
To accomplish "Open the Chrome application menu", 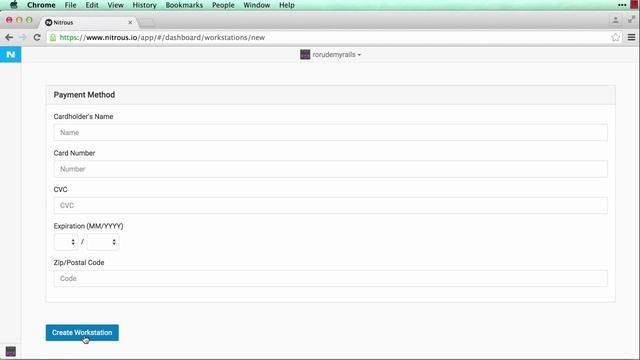I will click(x=41, y=5).
